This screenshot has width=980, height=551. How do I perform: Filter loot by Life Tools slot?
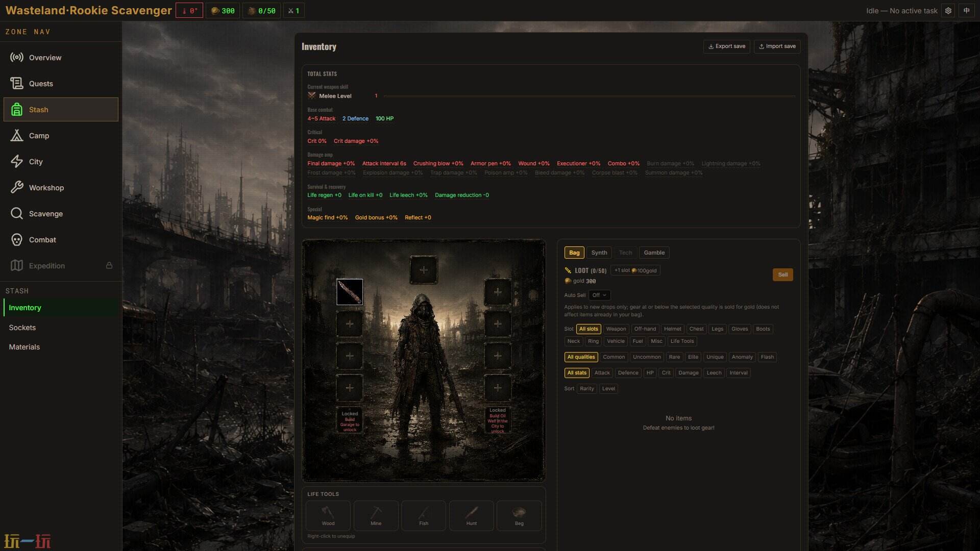click(682, 341)
